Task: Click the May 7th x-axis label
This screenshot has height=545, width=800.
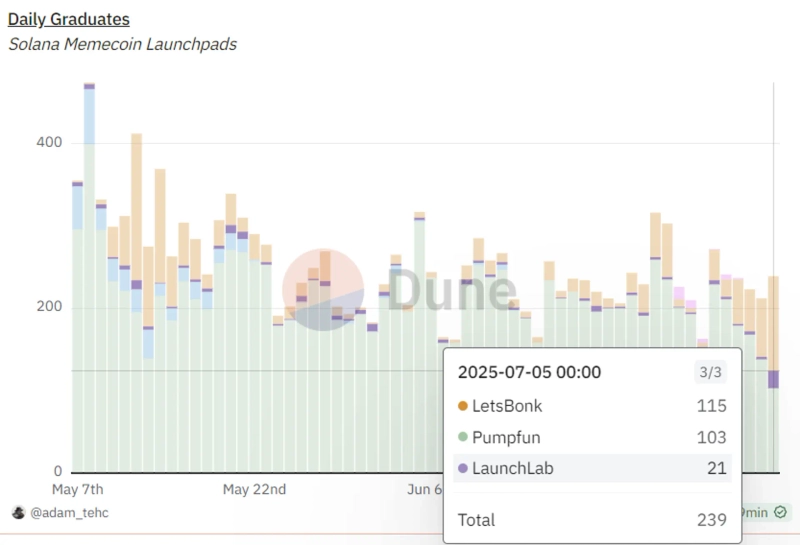Action: coord(77,489)
